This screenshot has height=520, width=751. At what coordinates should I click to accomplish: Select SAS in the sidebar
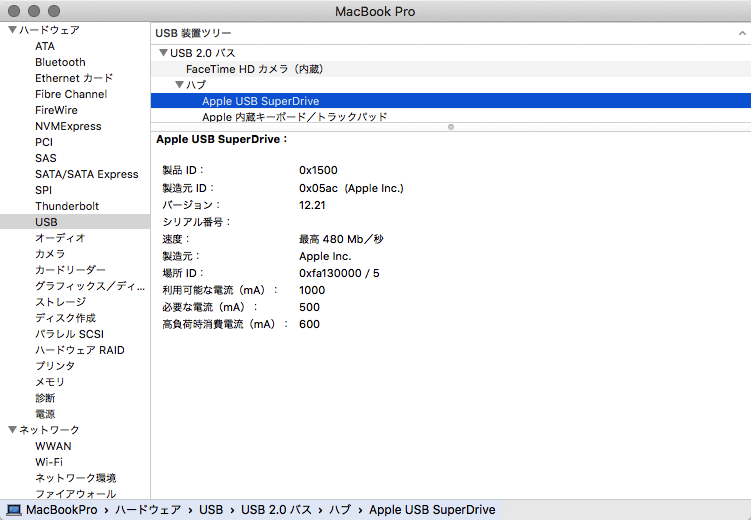point(46,158)
